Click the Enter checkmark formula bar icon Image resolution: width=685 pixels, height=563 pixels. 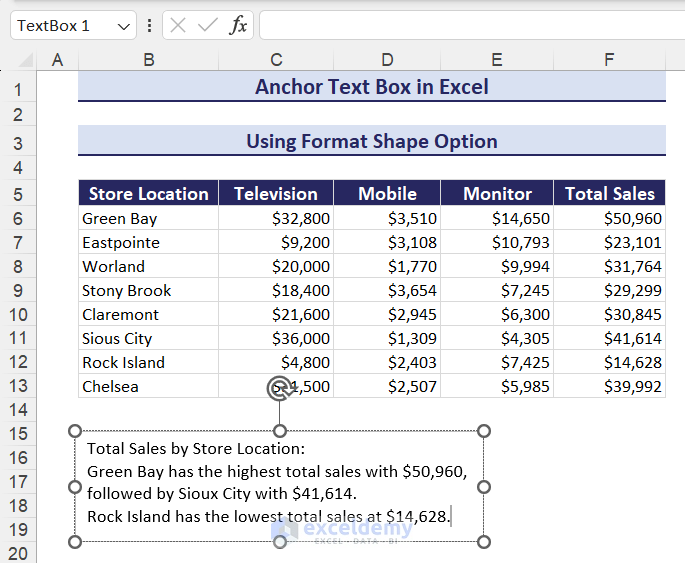pos(208,25)
